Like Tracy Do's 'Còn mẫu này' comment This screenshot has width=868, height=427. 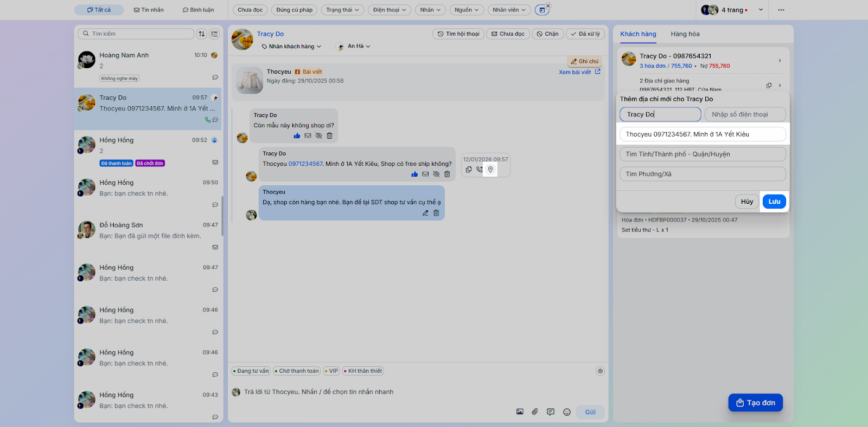[297, 135]
